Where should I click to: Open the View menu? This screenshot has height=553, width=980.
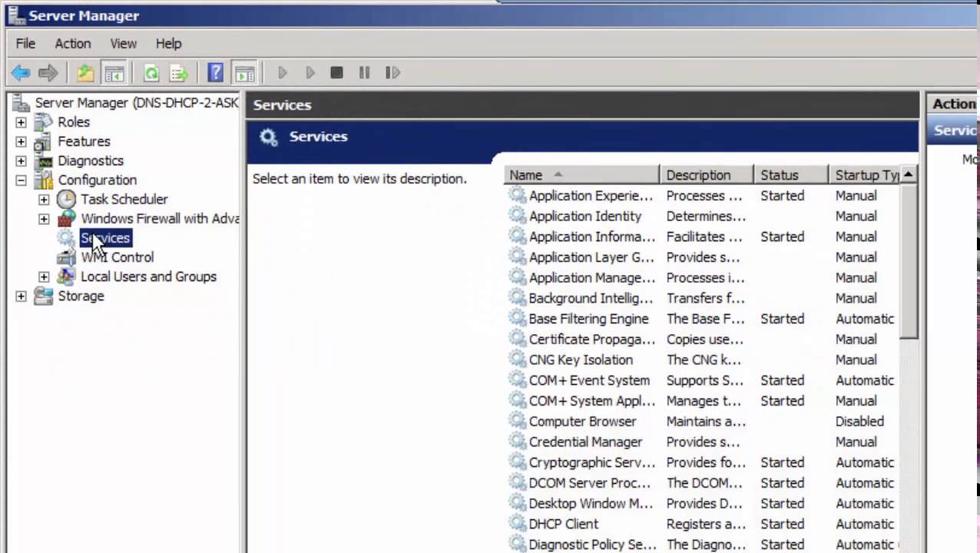[123, 44]
